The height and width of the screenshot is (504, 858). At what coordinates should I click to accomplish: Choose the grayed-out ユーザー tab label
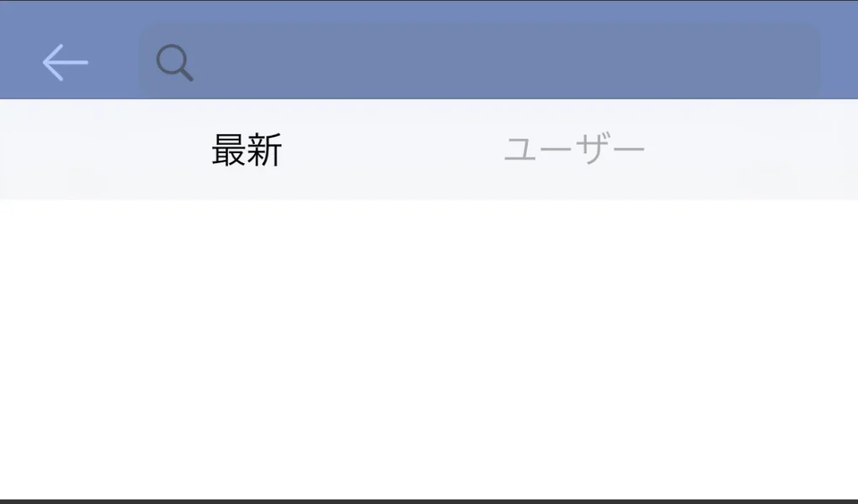[x=574, y=149]
